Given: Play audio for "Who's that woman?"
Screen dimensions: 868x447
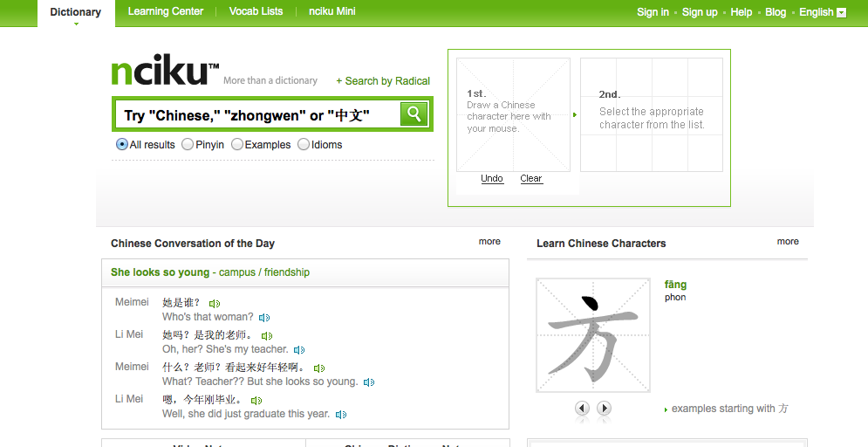Looking at the screenshot, I should 264,318.
